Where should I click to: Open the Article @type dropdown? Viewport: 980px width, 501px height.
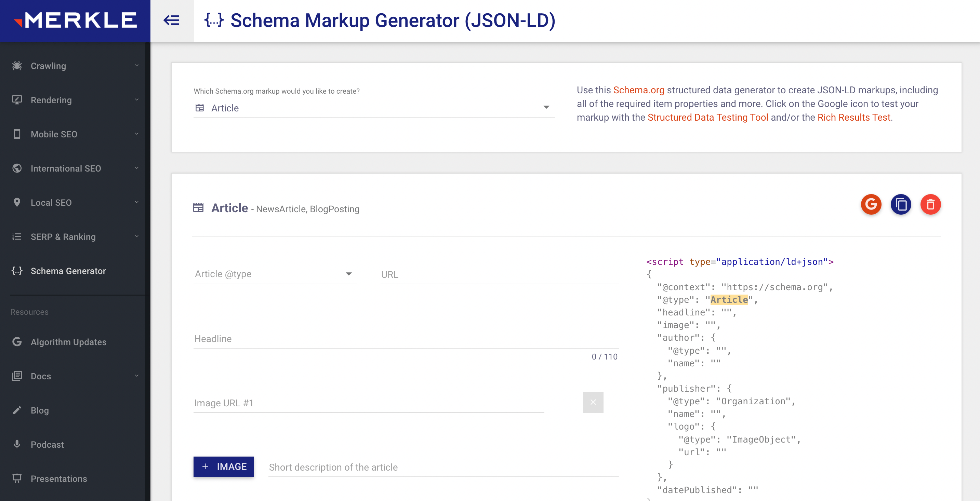[275, 274]
